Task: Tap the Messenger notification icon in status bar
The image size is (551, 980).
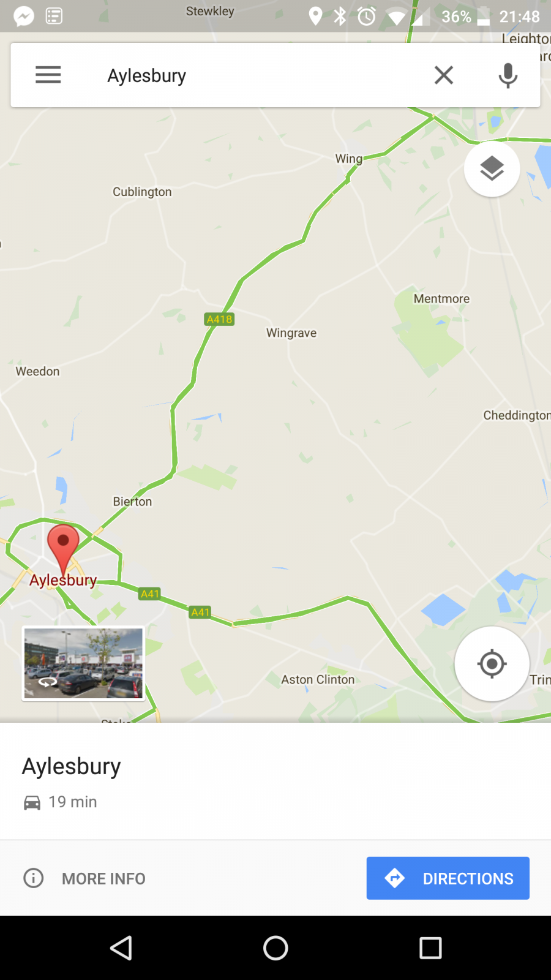Action: click(x=24, y=16)
